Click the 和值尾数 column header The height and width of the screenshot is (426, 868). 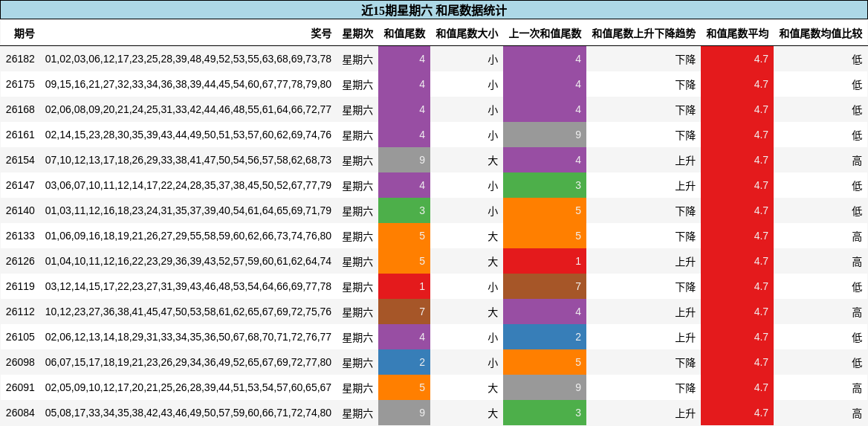405,33
